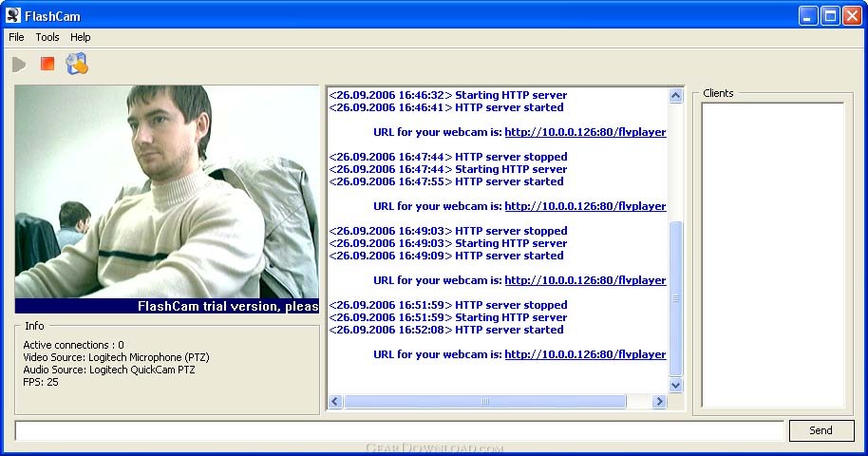This screenshot has height=456, width=868.
Task: Click the log's scroll left arrow
Action: [x=335, y=401]
